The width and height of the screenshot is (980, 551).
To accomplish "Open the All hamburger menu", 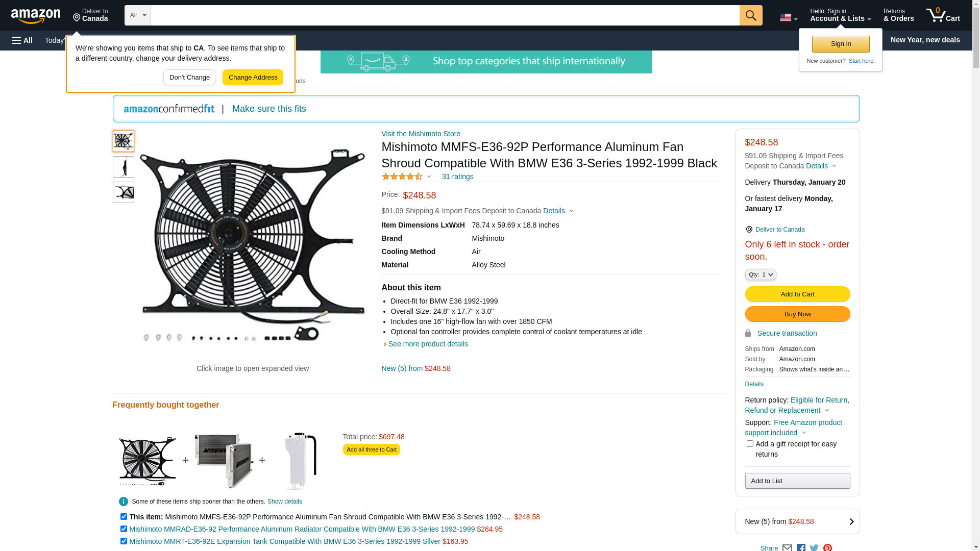I will click(22, 40).
